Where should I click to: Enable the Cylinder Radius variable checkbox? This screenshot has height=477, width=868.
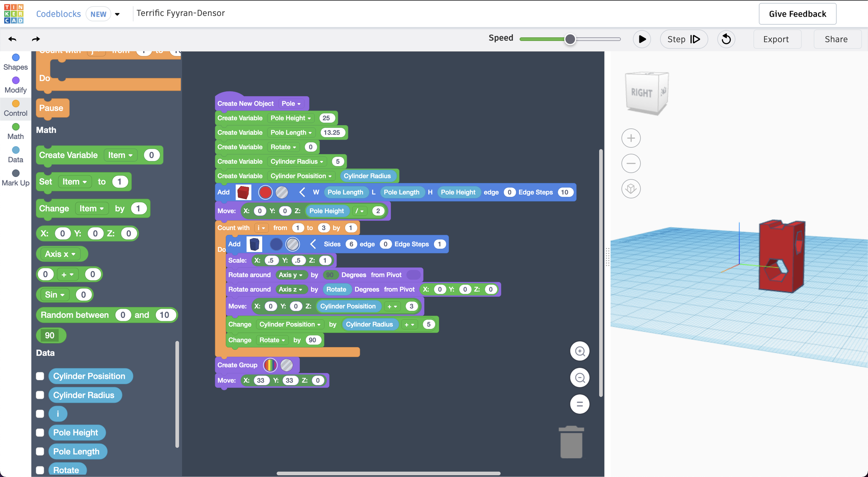pyautogui.click(x=40, y=395)
